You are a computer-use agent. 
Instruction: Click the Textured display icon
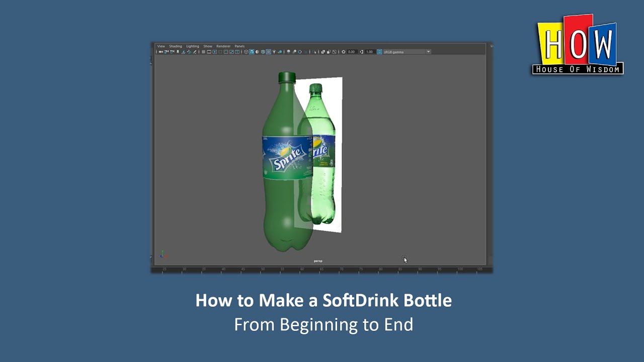268,52
